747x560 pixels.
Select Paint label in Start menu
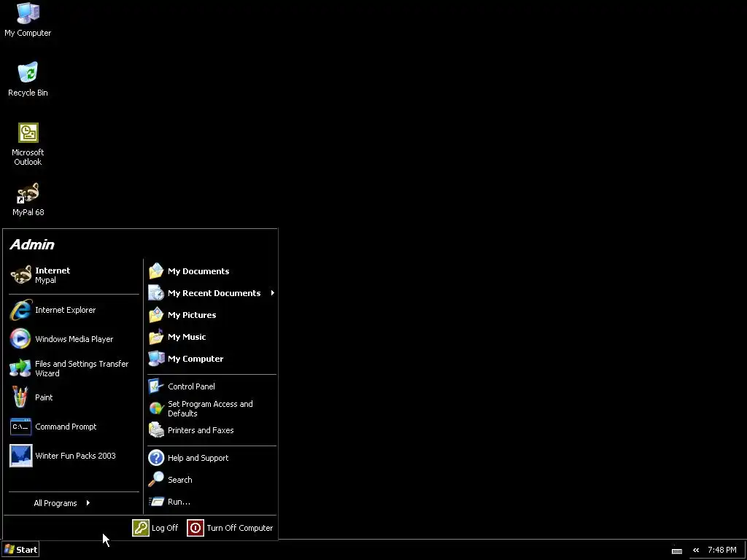(44, 397)
